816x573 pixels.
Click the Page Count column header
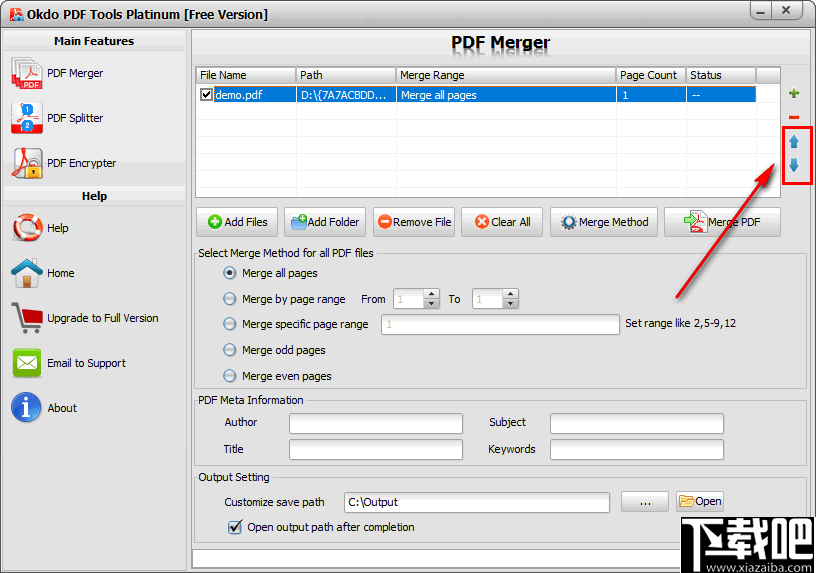click(x=651, y=75)
